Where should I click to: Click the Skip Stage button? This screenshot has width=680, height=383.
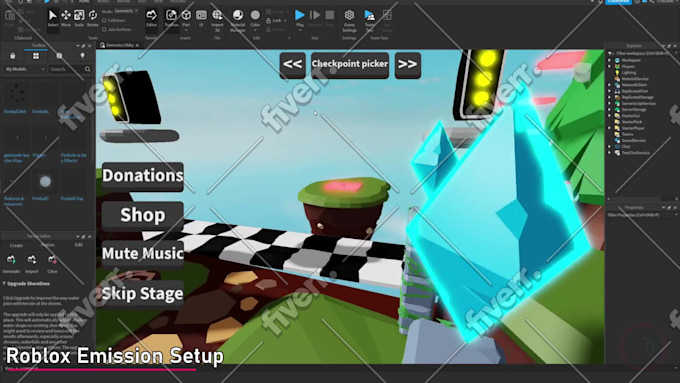click(143, 294)
